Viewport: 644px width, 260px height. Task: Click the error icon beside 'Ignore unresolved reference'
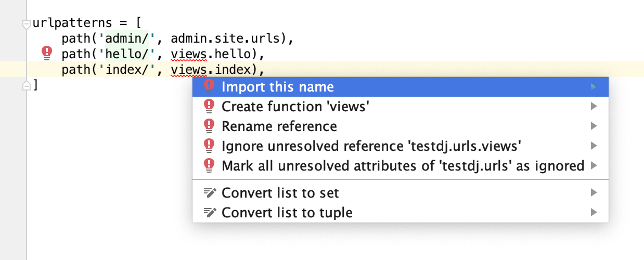209,146
